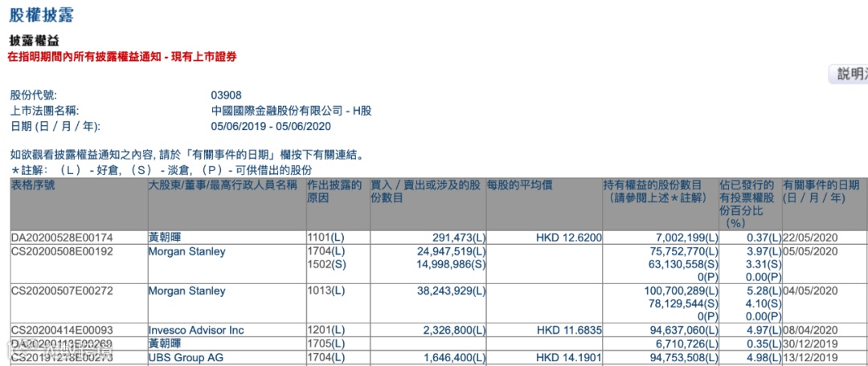
Task: Select holdings value 63,130,558(S)
Action: pyautogui.click(x=682, y=265)
